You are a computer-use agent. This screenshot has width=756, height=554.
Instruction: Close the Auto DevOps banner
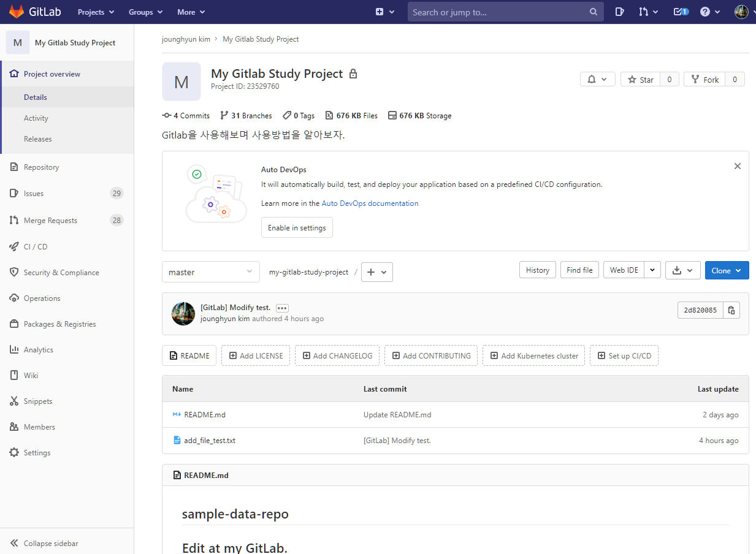pyautogui.click(x=738, y=166)
